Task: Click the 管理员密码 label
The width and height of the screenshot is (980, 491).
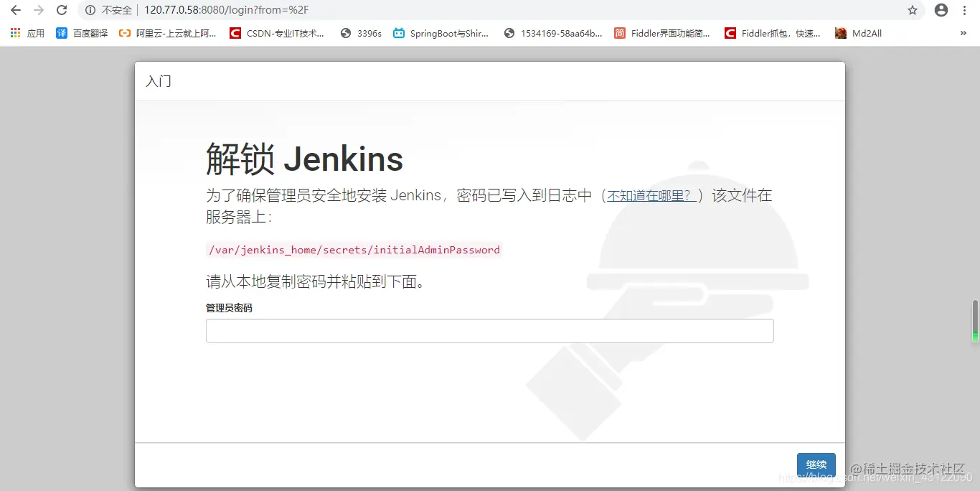Action: click(x=229, y=308)
